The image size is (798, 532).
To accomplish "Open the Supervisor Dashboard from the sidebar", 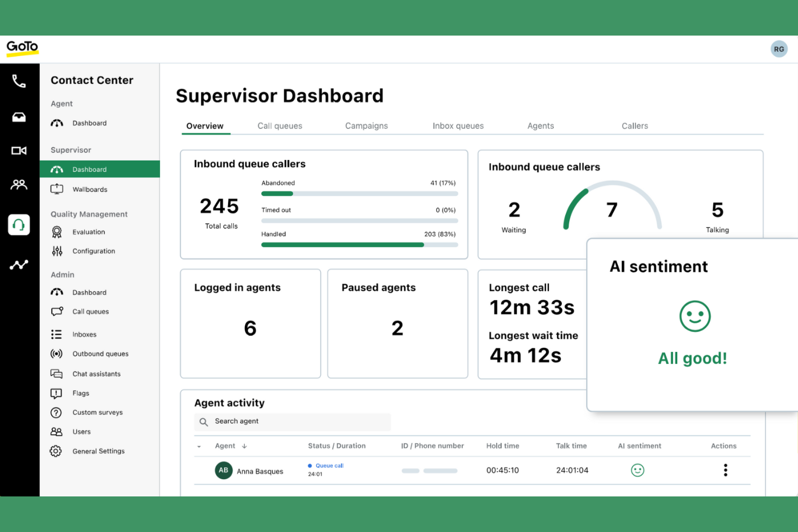I will point(90,169).
